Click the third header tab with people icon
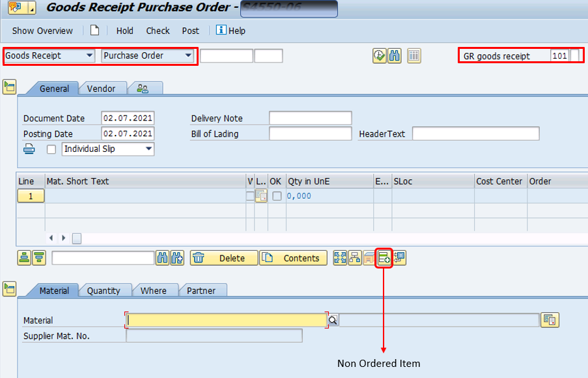 pos(143,89)
